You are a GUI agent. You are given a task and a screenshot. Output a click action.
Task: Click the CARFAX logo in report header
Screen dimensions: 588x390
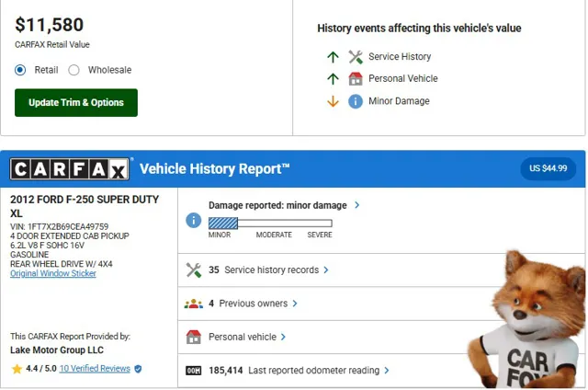71,169
